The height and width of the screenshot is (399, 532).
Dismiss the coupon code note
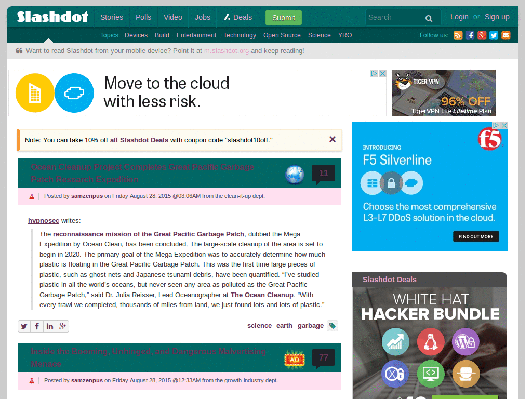(332, 139)
